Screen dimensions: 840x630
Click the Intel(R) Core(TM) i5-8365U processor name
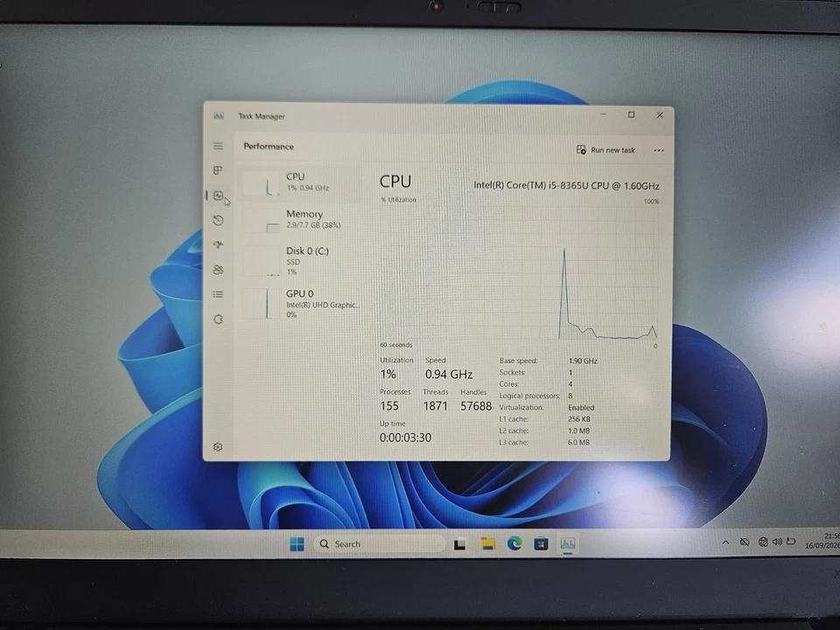point(566,185)
